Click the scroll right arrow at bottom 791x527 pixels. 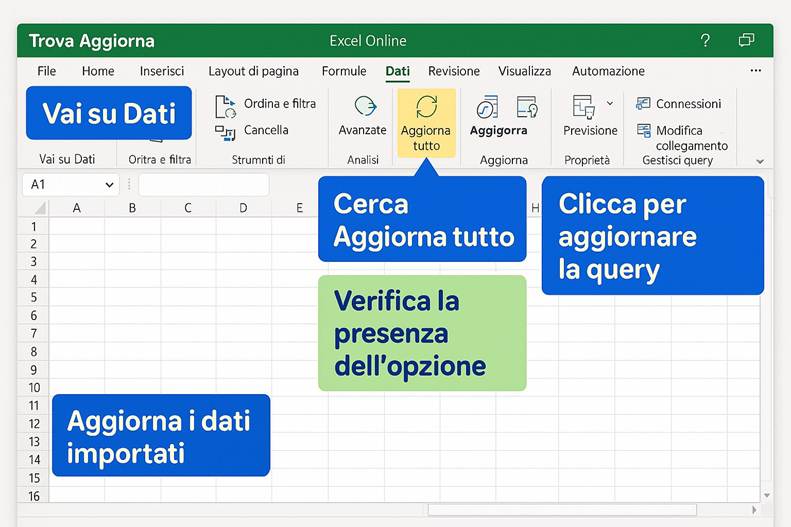(754, 510)
